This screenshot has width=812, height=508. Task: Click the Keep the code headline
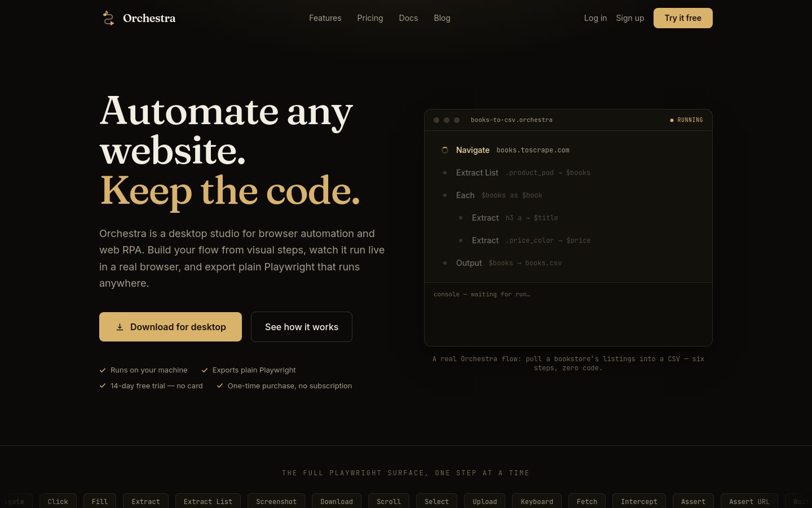230,191
